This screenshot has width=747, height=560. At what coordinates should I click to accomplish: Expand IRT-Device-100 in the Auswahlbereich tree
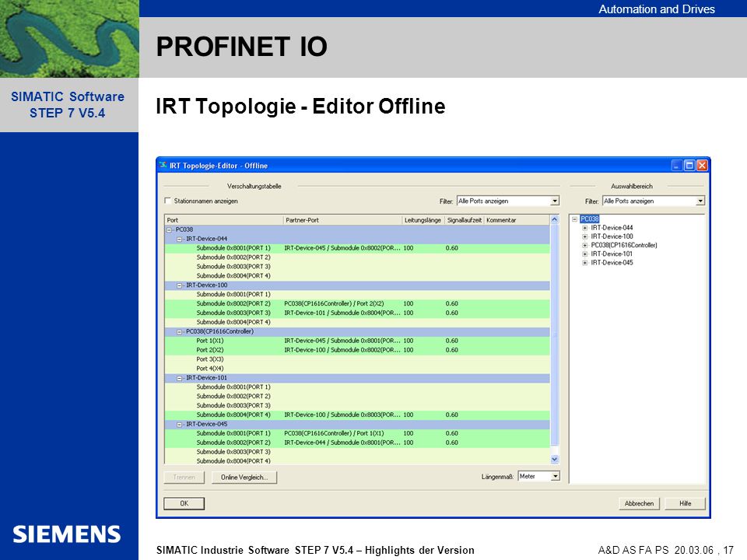point(584,236)
